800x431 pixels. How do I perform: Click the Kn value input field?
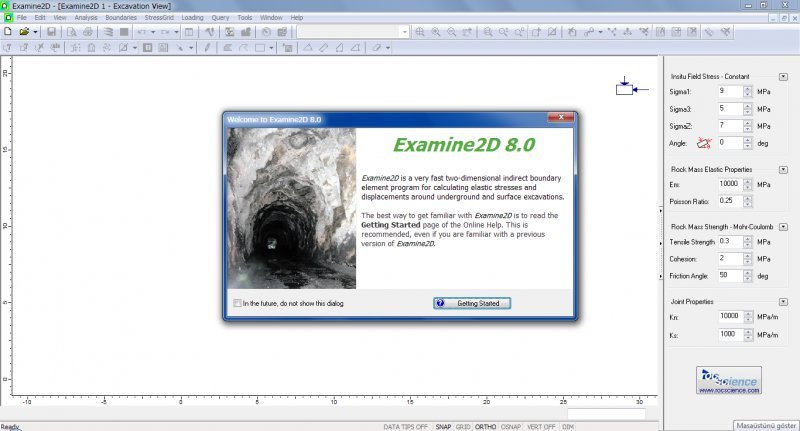(x=730, y=317)
